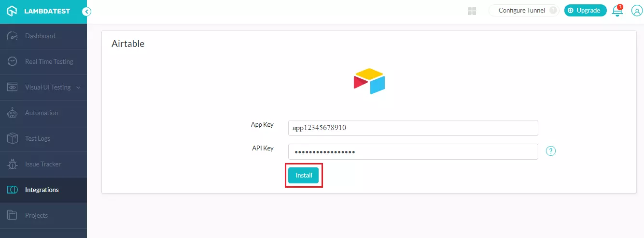Open the apps grid icon

click(x=472, y=11)
